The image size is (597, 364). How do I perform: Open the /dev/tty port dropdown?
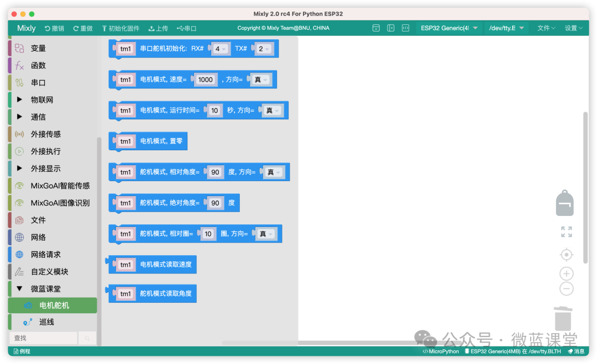(x=506, y=28)
